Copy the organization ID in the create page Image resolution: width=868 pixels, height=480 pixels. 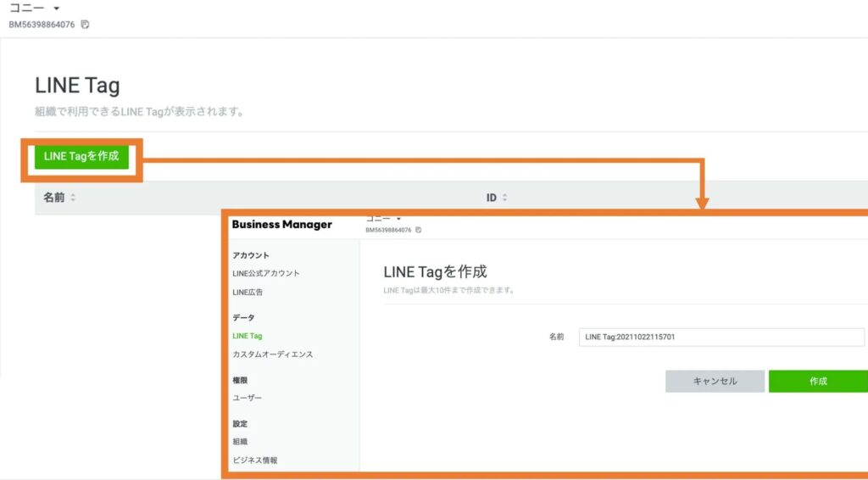(419, 230)
